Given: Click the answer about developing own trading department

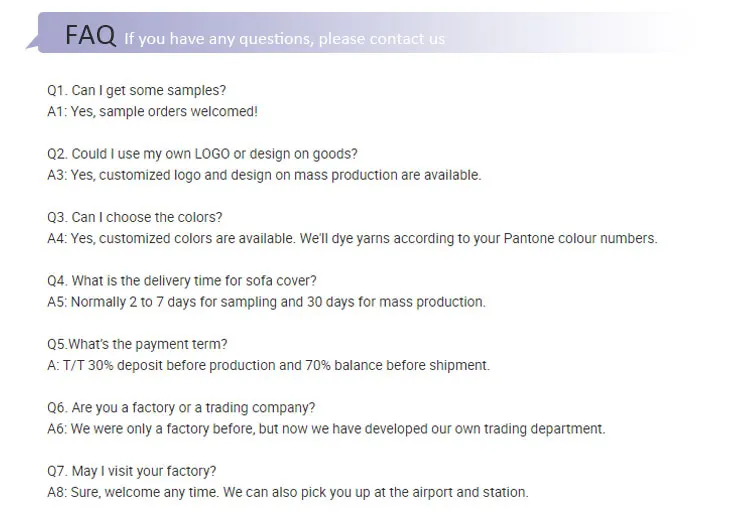Looking at the screenshot, I should (326, 429).
